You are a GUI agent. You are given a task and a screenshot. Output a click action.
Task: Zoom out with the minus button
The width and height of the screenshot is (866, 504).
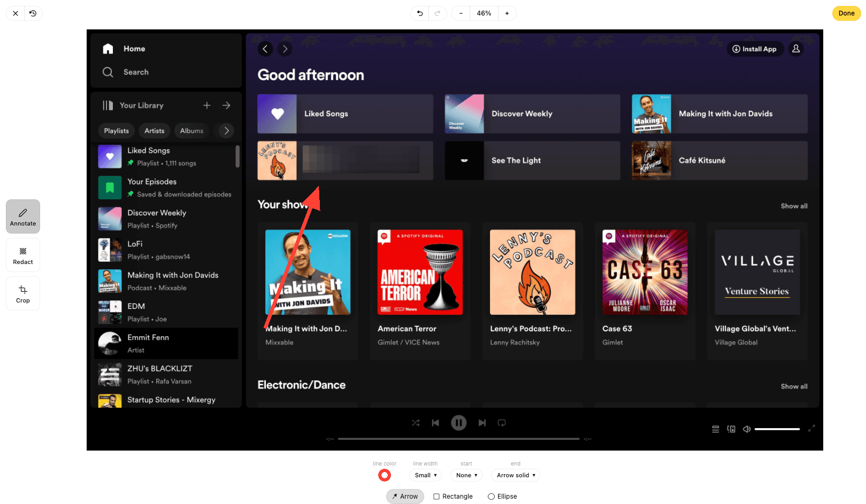[461, 13]
